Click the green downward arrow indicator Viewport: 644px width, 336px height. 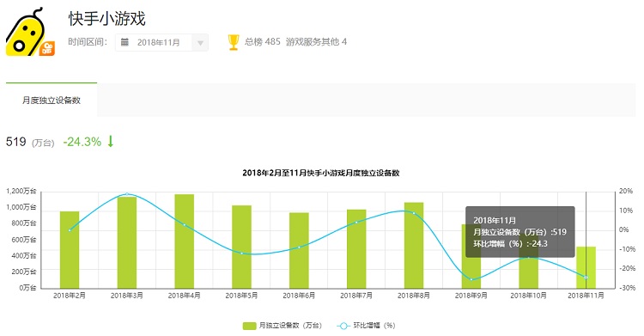point(111,142)
